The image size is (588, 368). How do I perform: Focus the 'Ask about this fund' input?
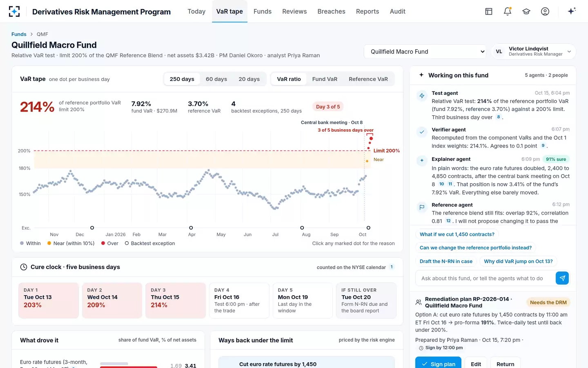tap(485, 278)
